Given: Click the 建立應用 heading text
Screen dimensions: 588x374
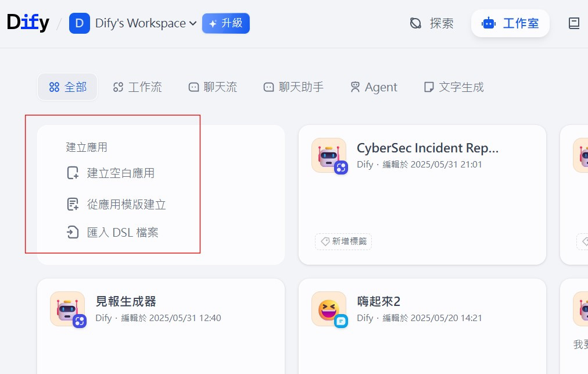Looking at the screenshot, I should [87, 147].
